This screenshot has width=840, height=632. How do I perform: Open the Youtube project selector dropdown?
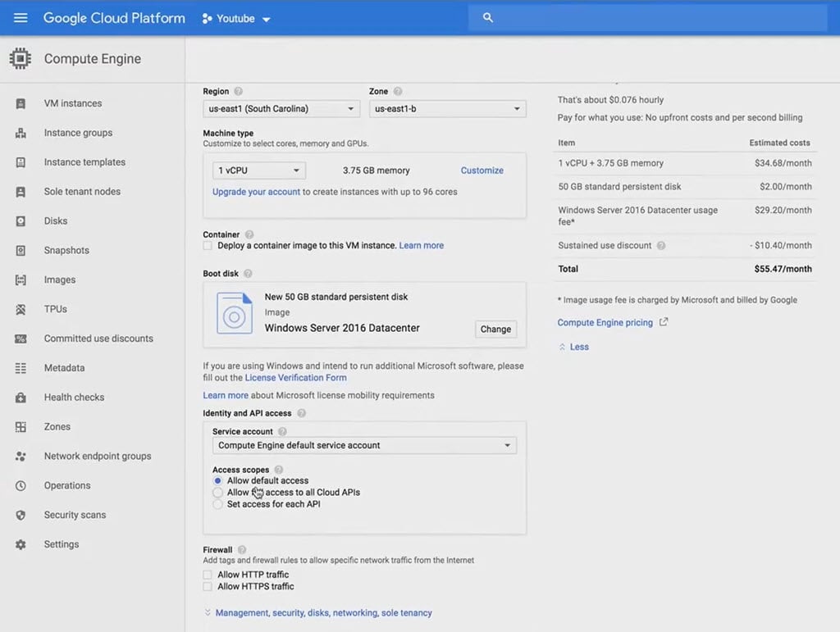(236, 19)
